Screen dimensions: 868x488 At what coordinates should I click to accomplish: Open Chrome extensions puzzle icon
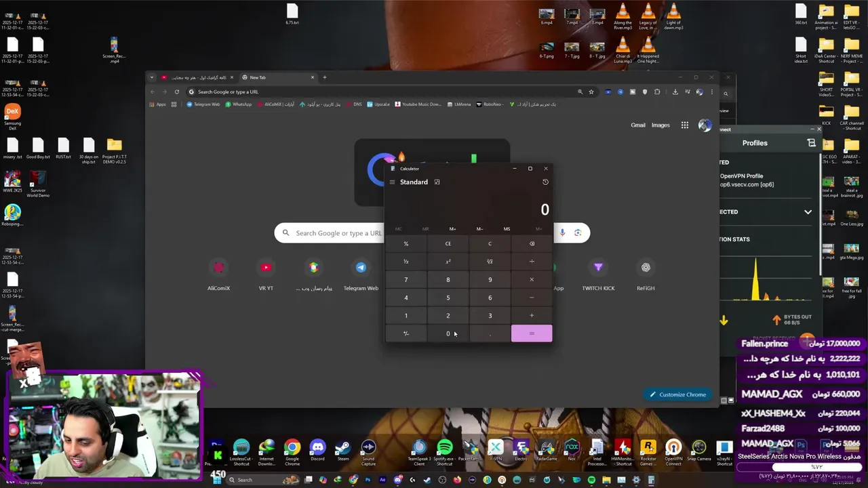(x=656, y=91)
